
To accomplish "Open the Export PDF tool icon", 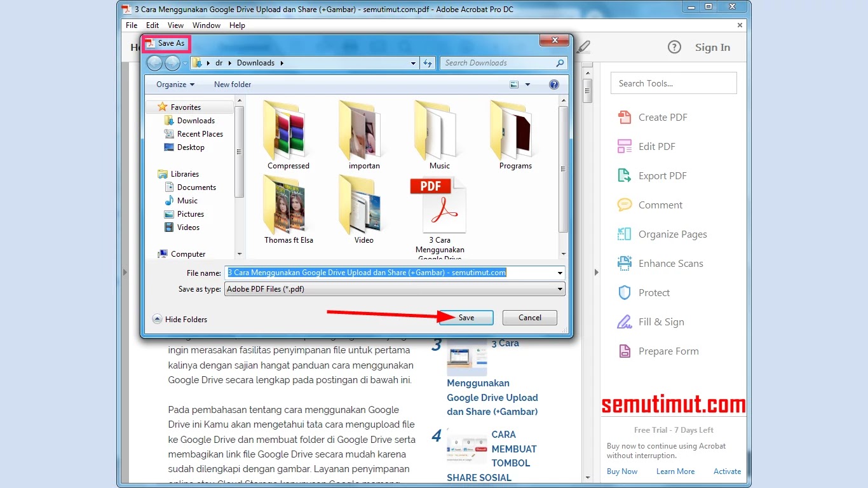I will pos(625,175).
